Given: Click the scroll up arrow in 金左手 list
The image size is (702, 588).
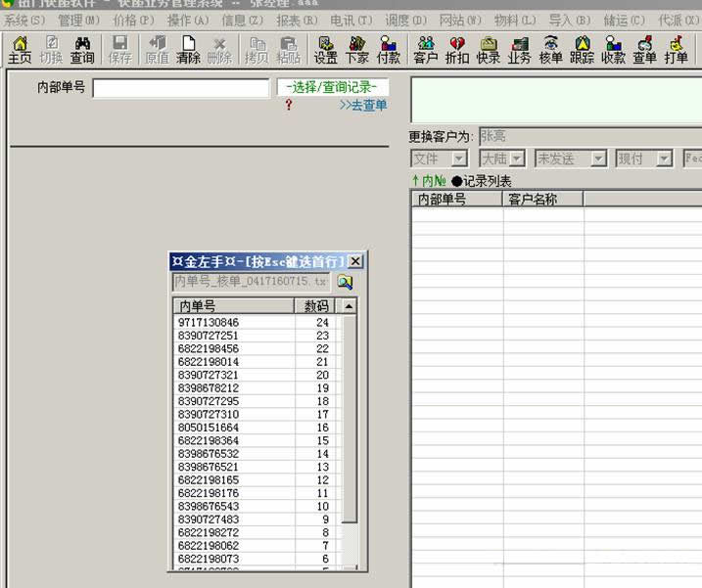Looking at the screenshot, I should tap(350, 306).
